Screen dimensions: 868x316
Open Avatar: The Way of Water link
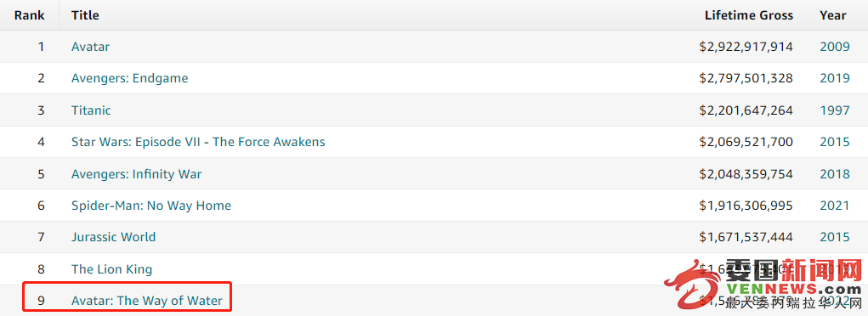(147, 301)
